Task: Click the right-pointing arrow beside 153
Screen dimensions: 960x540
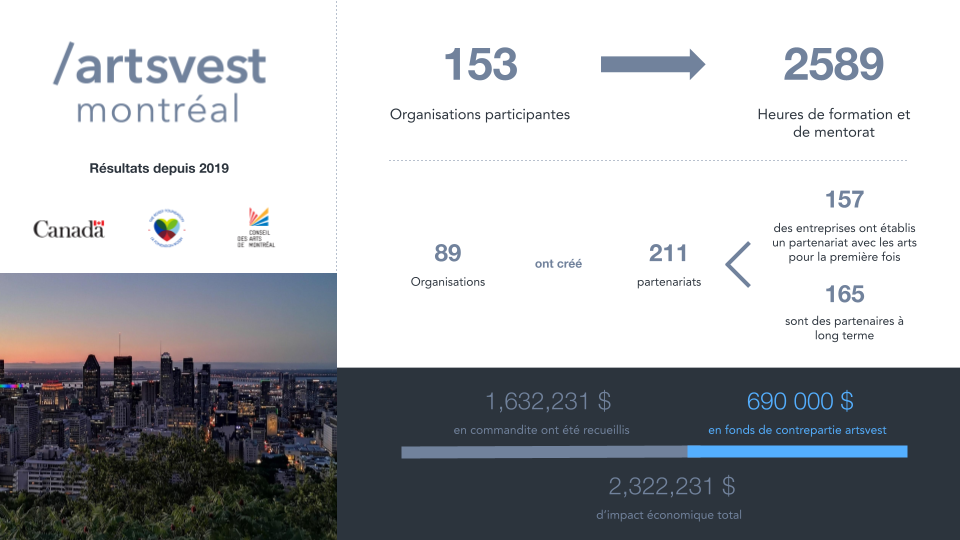Action: (x=652, y=65)
